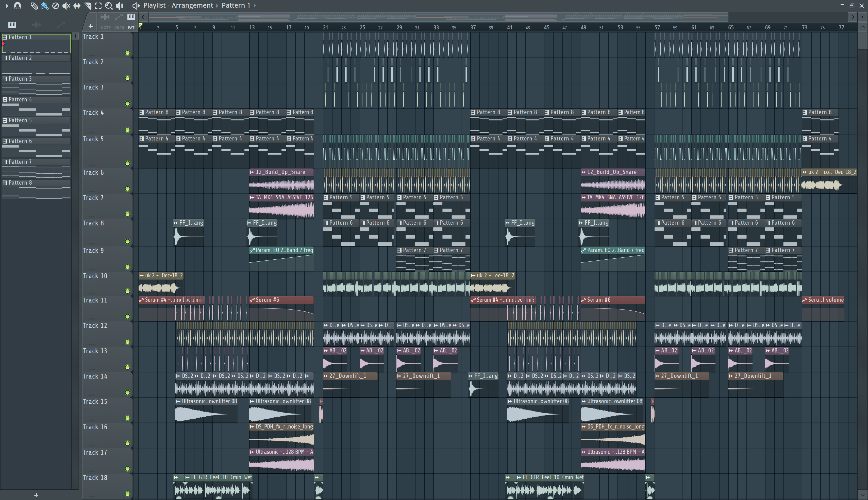Mute Track 18 with its green light

tap(128, 494)
